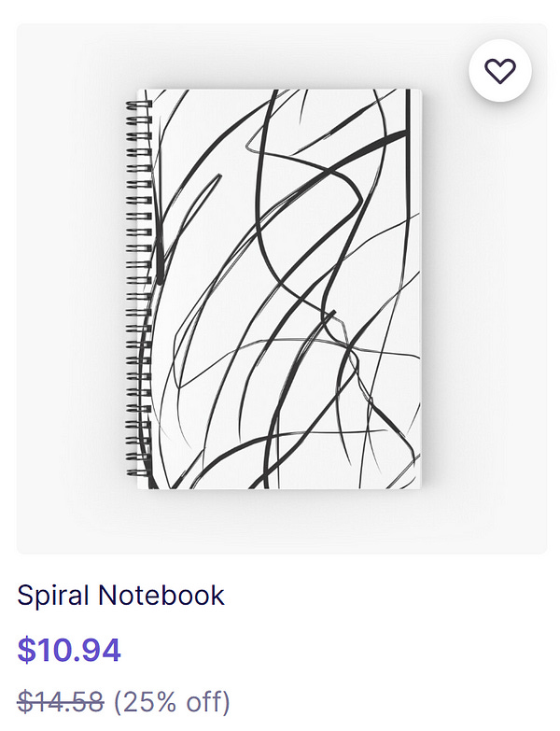Click the white circular favorite button

tap(500, 71)
